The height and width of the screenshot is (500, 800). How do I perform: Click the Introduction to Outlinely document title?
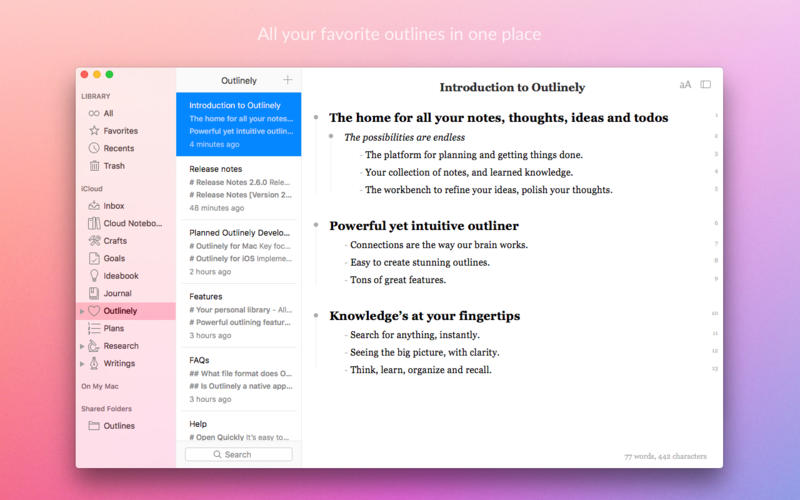pyautogui.click(x=512, y=87)
